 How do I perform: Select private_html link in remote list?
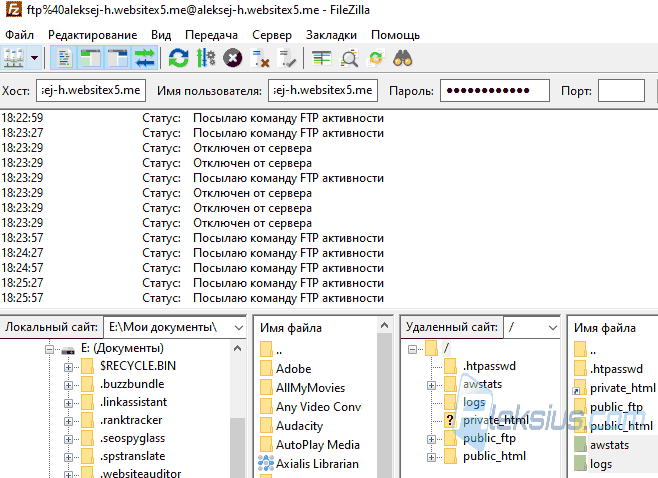(x=623, y=388)
